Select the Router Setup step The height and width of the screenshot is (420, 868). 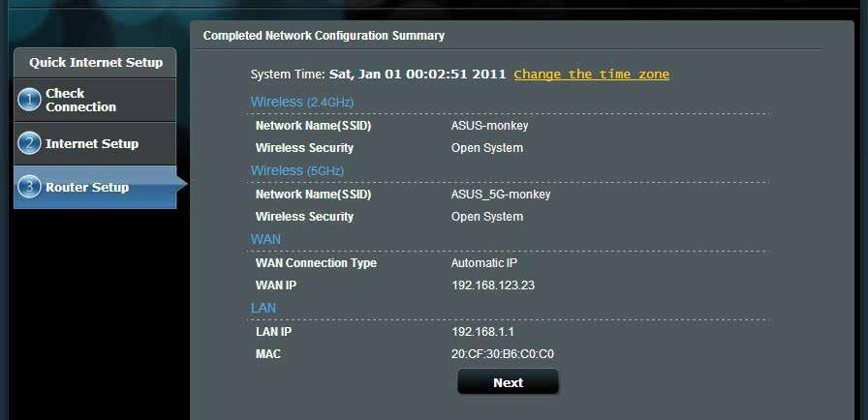(x=95, y=188)
